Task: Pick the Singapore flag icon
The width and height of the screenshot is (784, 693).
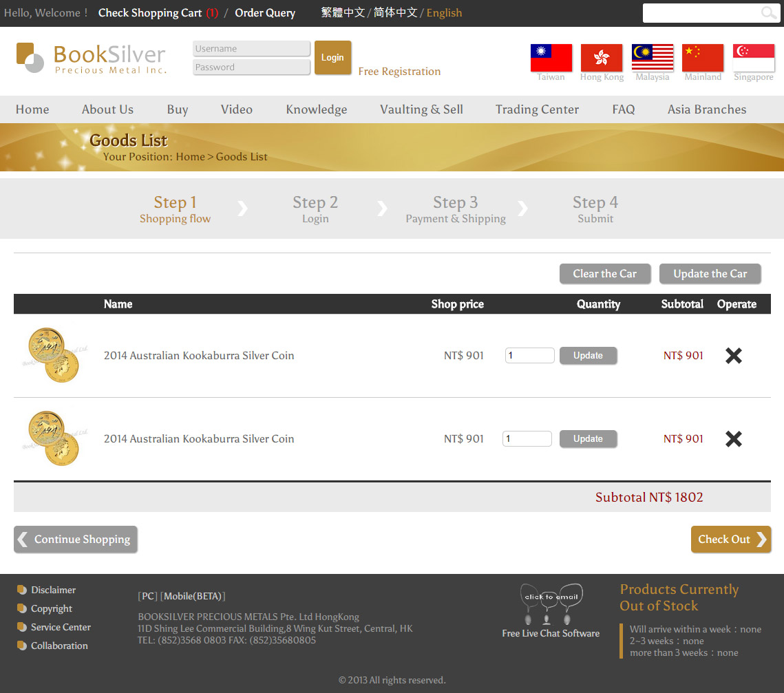Action: [x=753, y=58]
